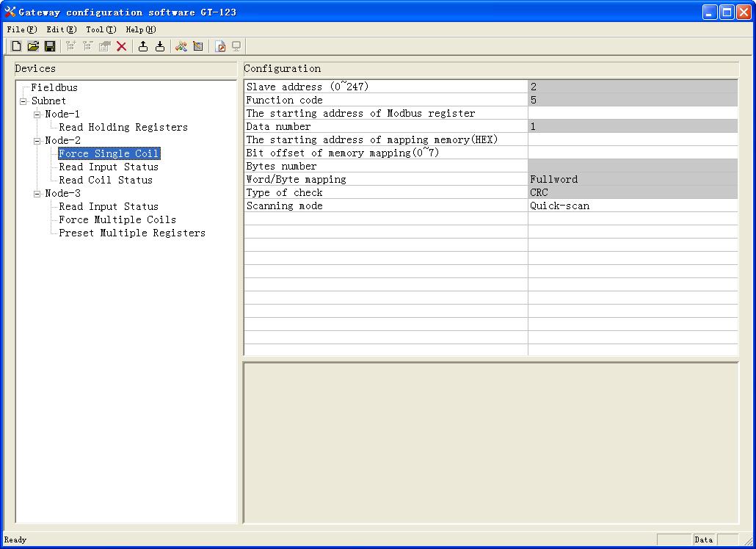Collapse the Subnet tree node
The width and height of the screenshot is (756, 549).
coord(23,101)
